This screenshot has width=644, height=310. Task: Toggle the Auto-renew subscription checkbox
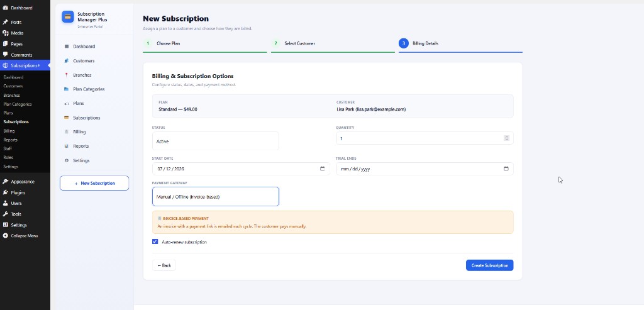[155, 242]
